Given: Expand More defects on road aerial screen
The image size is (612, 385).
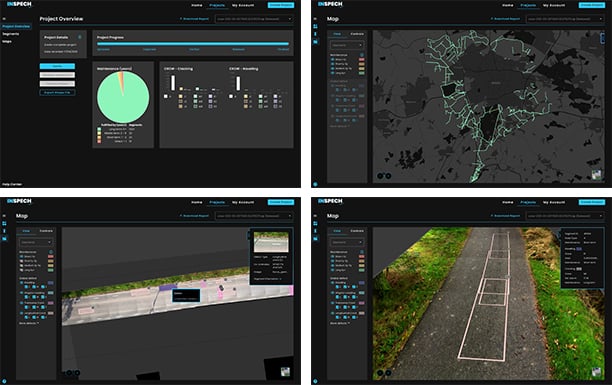Looking at the screenshot, I should 29,323.
